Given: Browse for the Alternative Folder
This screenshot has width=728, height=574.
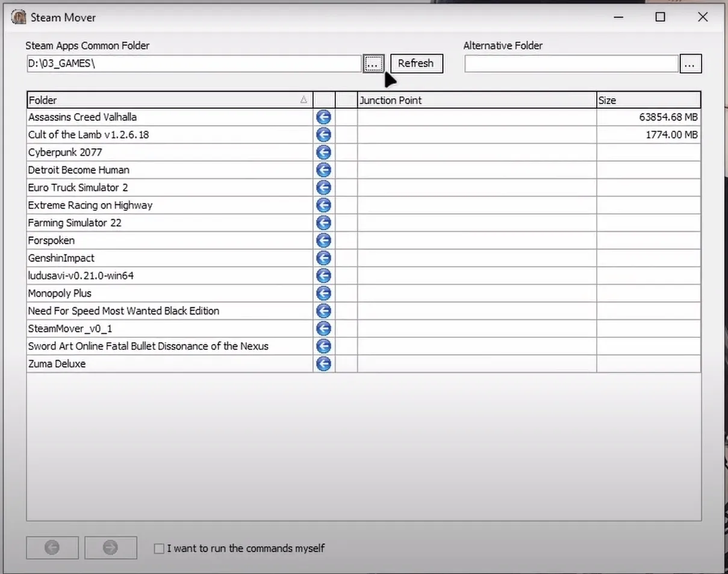Looking at the screenshot, I should click(690, 63).
